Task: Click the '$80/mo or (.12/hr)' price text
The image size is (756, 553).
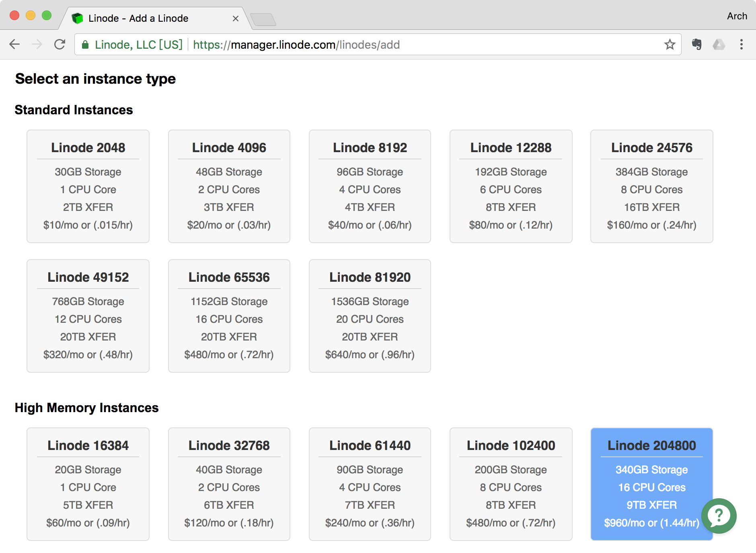Action: click(511, 225)
